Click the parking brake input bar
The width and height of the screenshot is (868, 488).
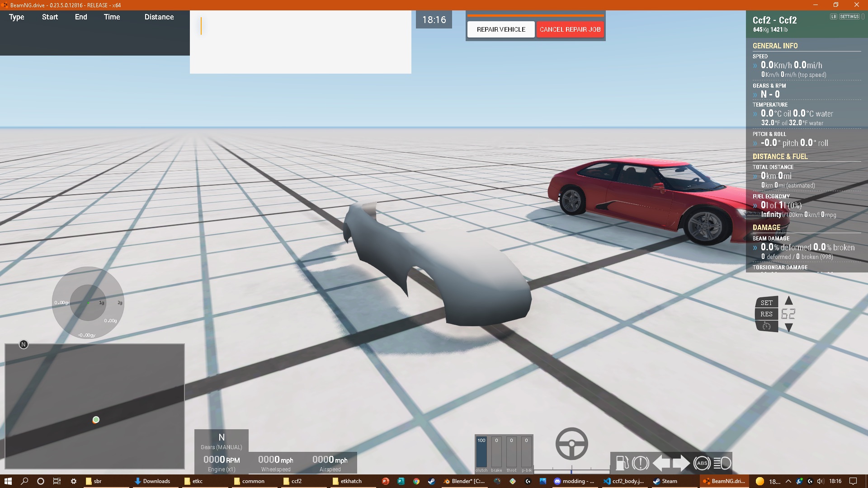pyautogui.click(x=526, y=452)
